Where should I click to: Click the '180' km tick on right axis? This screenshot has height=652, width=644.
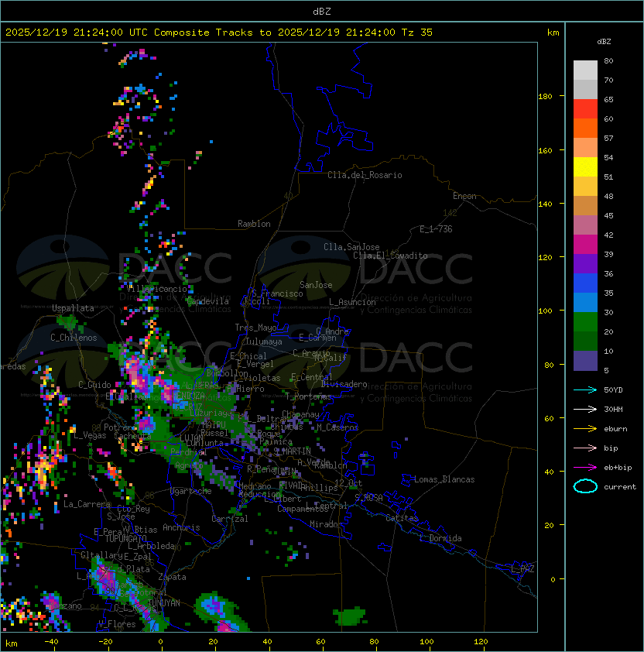click(x=545, y=97)
